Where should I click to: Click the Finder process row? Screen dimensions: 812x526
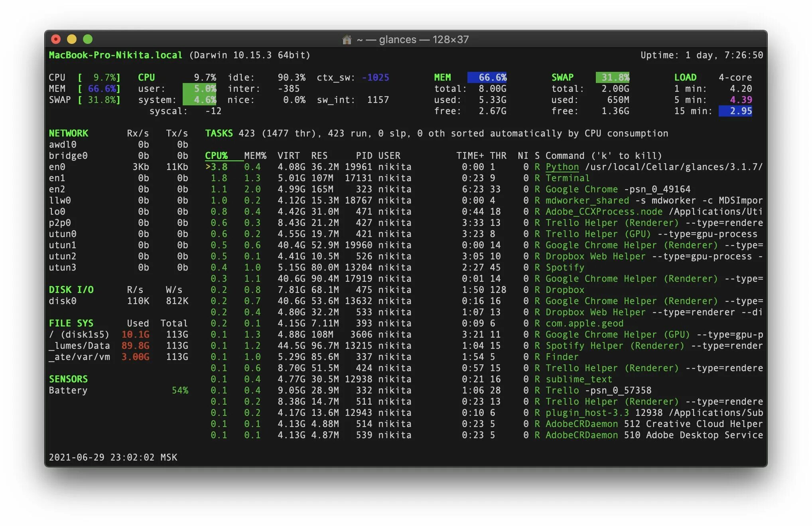pos(562,357)
